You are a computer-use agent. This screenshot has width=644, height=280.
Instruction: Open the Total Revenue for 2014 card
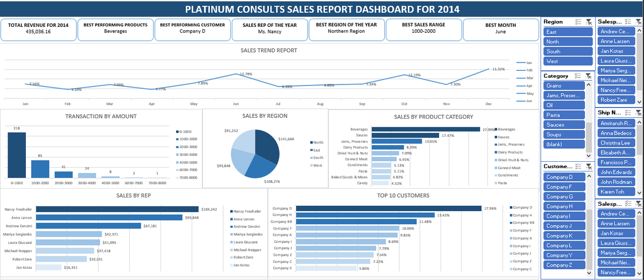tap(38, 29)
